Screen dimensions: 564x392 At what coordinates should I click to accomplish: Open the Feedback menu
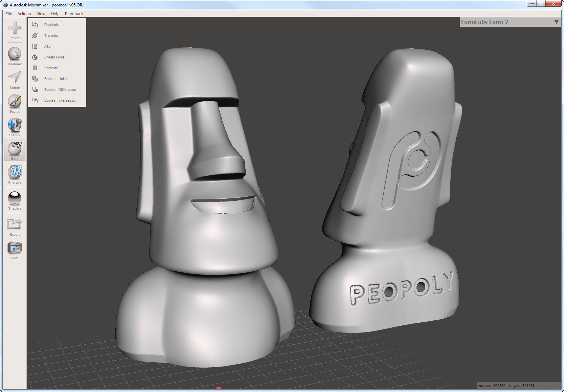(74, 14)
